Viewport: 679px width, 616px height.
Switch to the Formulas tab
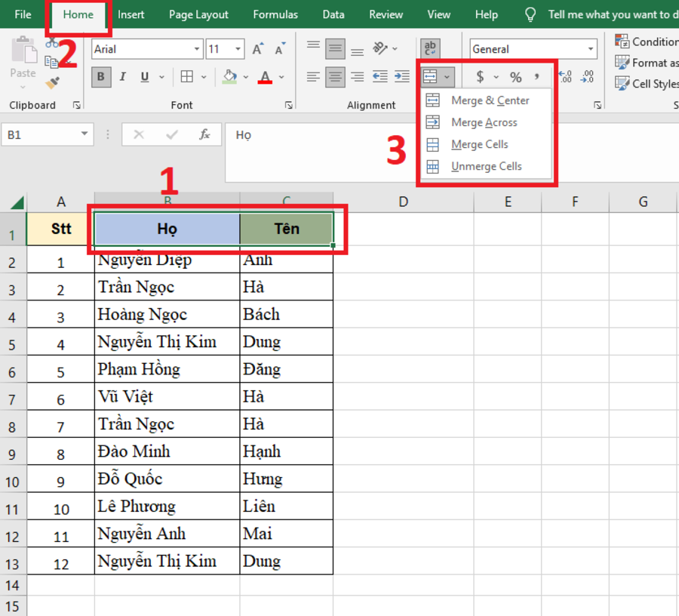(275, 15)
